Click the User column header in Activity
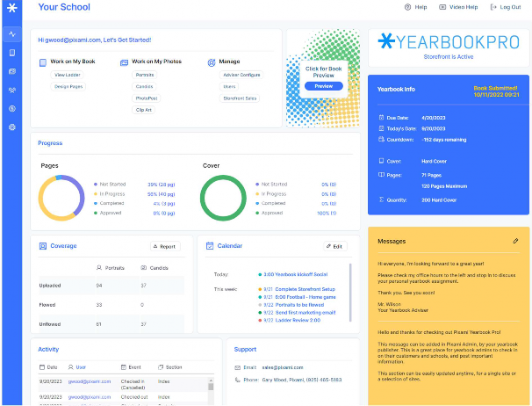 [81, 367]
